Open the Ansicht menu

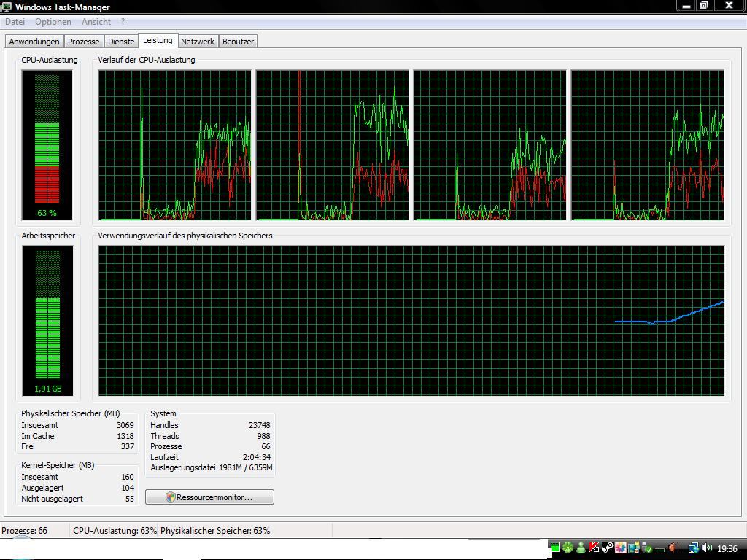tap(96, 22)
